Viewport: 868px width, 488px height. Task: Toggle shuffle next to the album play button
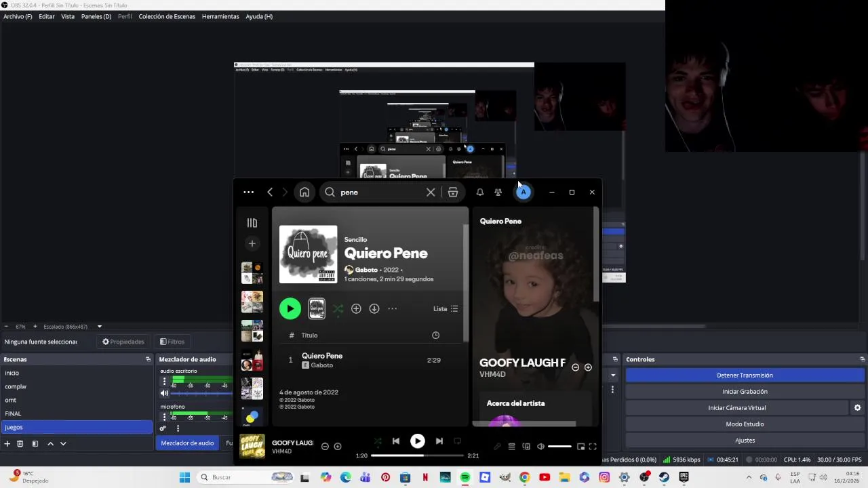click(338, 309)
